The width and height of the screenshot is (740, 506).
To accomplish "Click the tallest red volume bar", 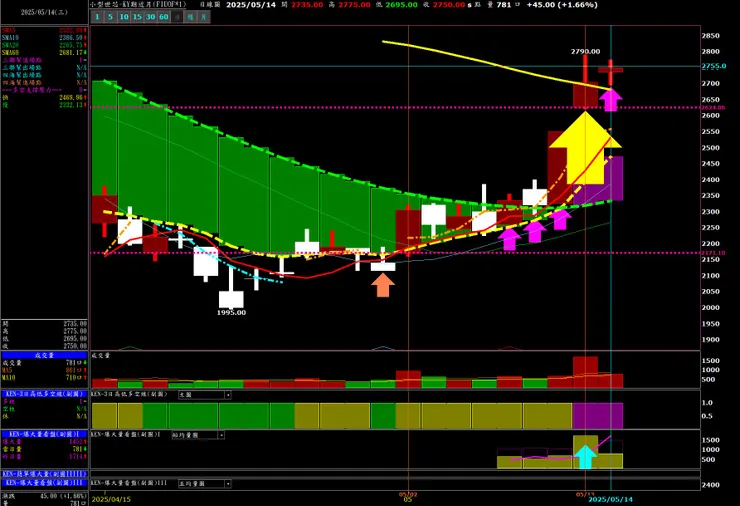I will (585, 372).
